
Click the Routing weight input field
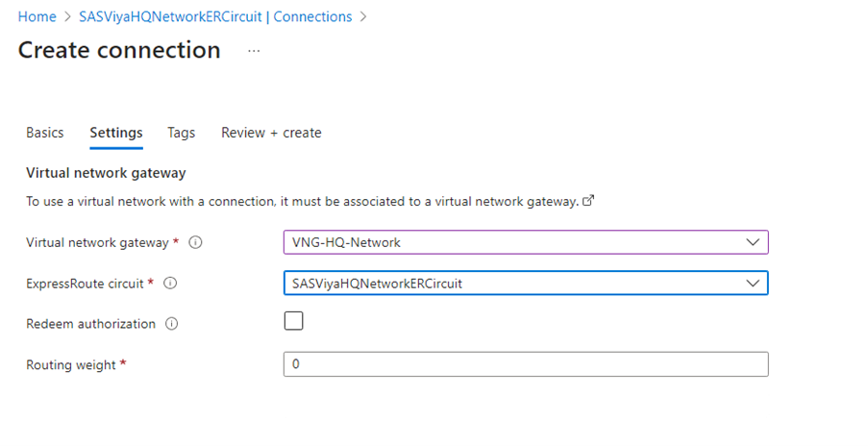(526, 364)
